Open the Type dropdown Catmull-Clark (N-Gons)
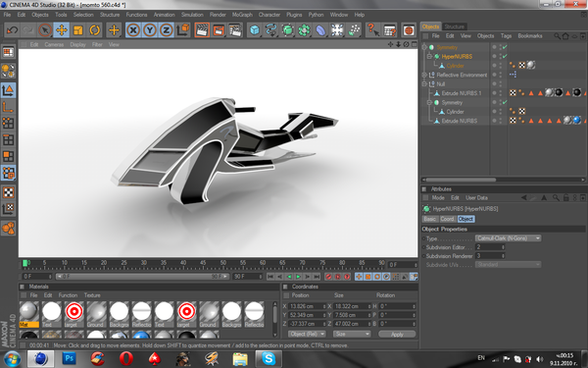This screenshot has height=368, width=588. pos(508,238)
